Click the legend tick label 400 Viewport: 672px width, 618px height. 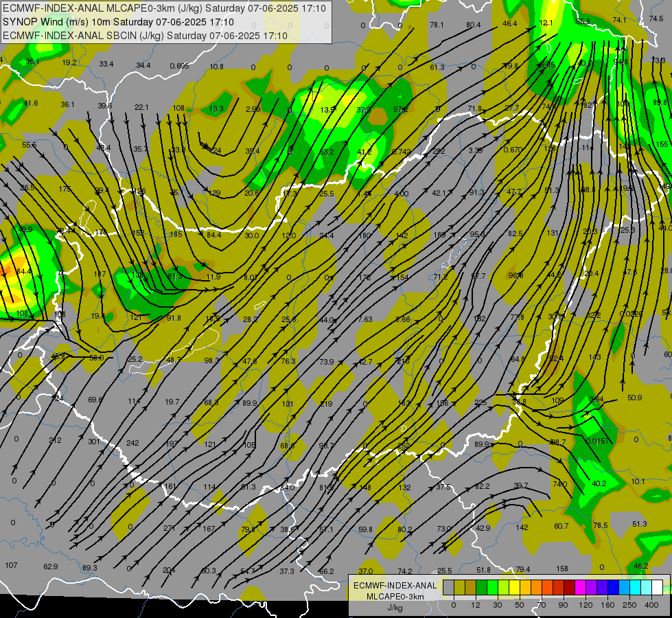[x=651, y=605]
